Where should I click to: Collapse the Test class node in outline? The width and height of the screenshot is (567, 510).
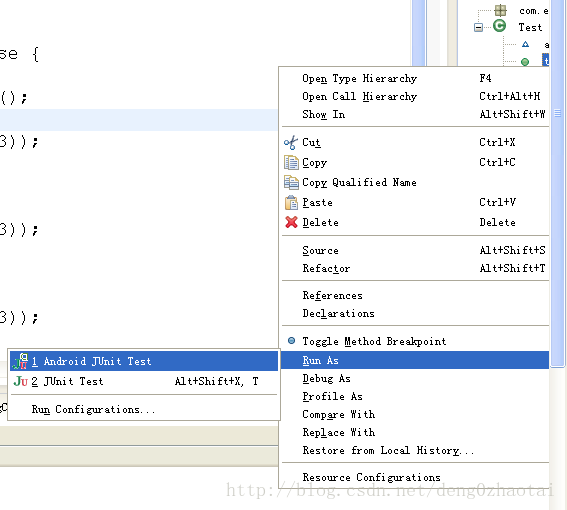pos(478,27)
